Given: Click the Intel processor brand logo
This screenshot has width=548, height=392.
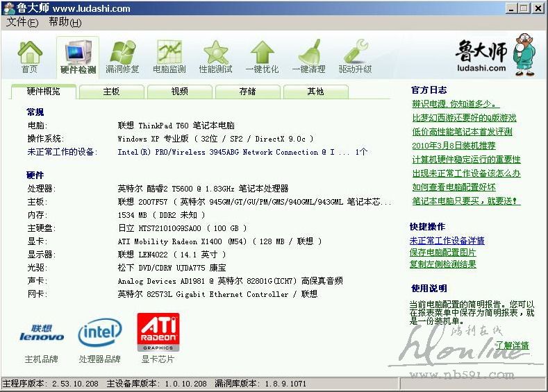Looking at the screenshot, I should [x=100, y=332].
